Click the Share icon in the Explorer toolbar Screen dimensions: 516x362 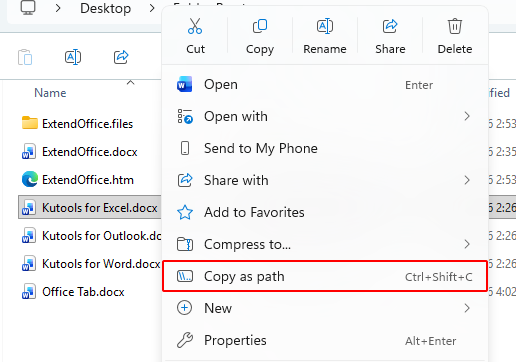121,57
